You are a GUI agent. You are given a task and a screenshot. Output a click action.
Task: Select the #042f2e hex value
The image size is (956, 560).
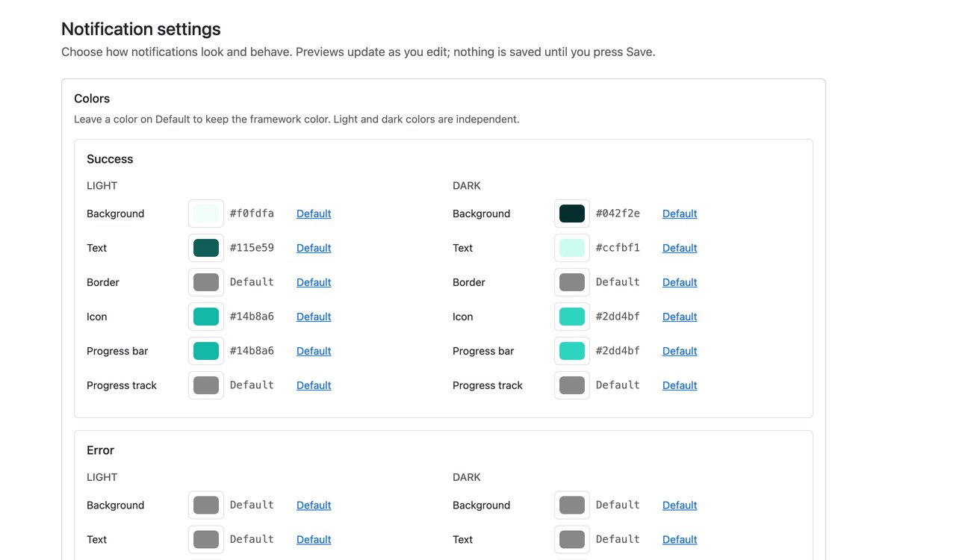(618, 214)
